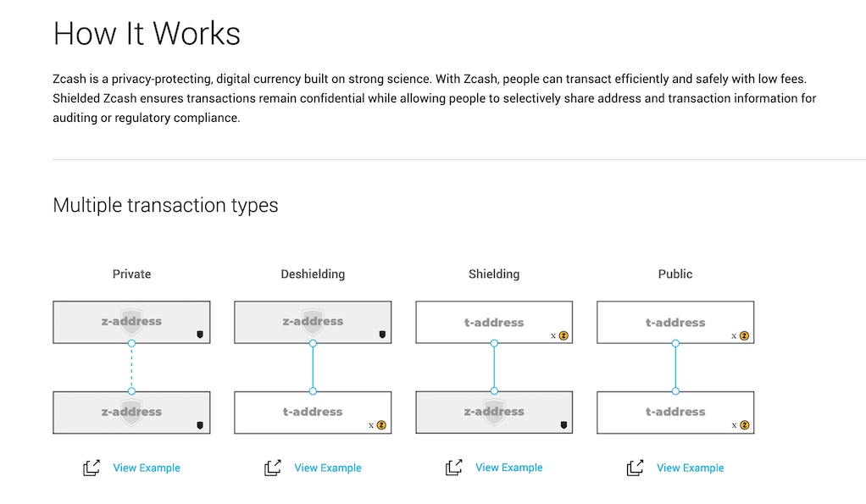This screenshot has width=866, height=504.
Task: Open the external link icon under Private
Action: click(x=92, y=468)
